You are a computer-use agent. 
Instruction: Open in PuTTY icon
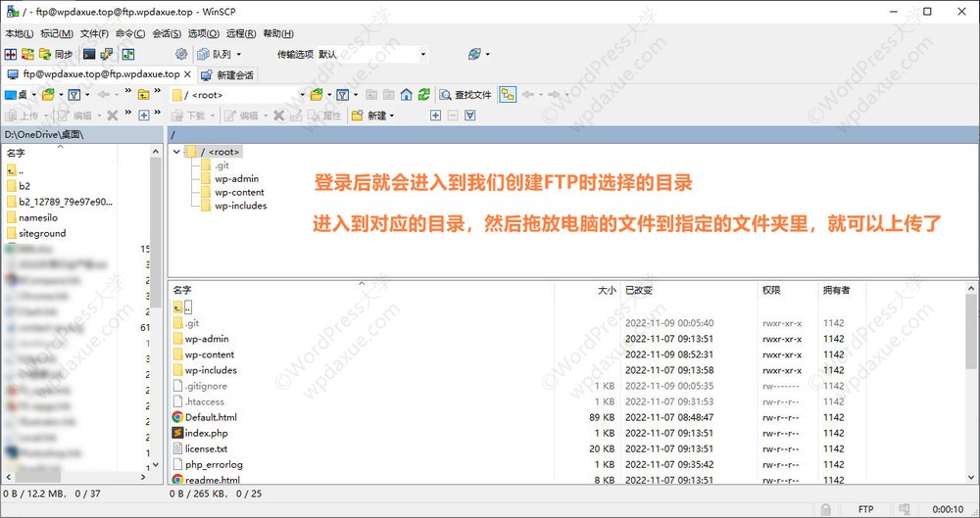(x=107, y=55)
